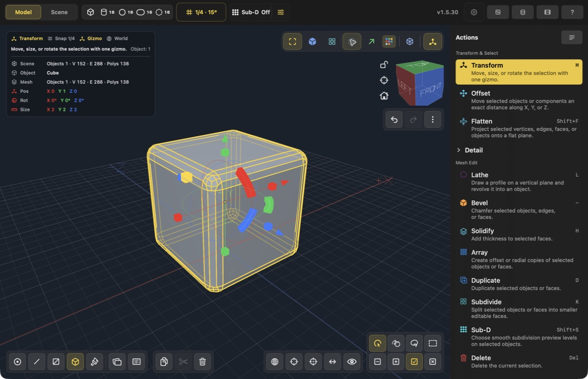The image size is (588, 379).
Task: Add a cube primitive from top toolbar
Action: [90, 12]
